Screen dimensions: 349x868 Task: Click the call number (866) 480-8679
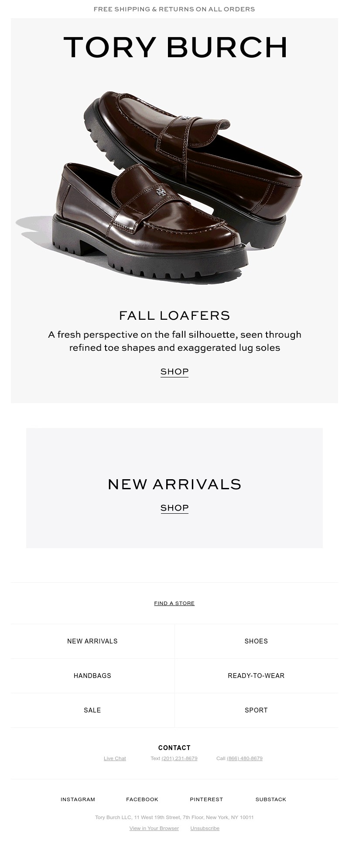point(245,758)
